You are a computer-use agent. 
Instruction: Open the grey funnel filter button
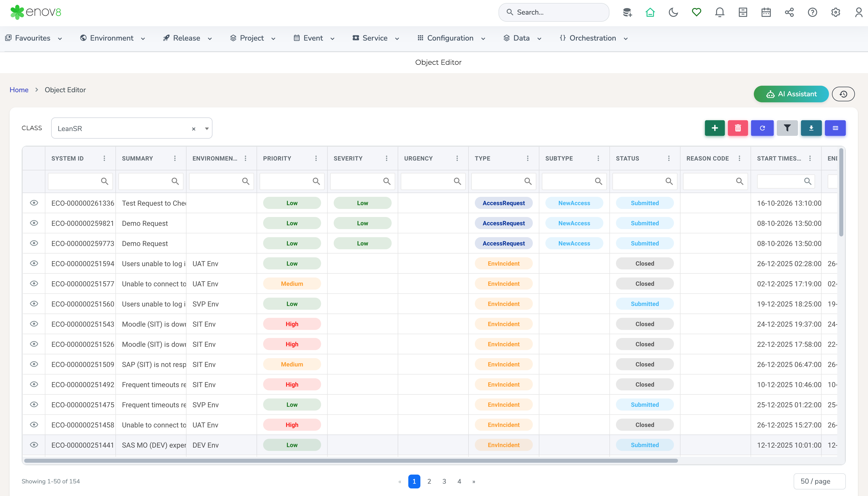(787, 128)
